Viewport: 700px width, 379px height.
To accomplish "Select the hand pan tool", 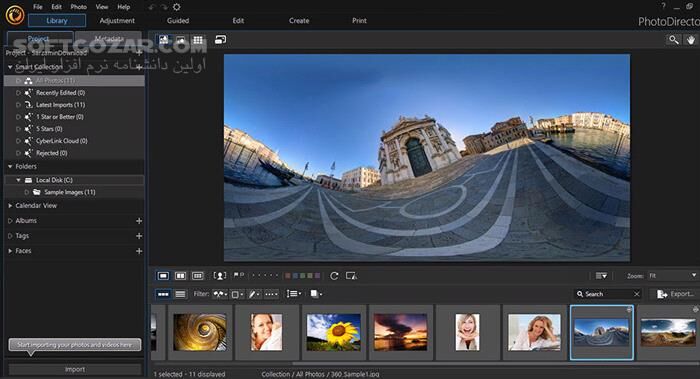I will tap(691, 40).
